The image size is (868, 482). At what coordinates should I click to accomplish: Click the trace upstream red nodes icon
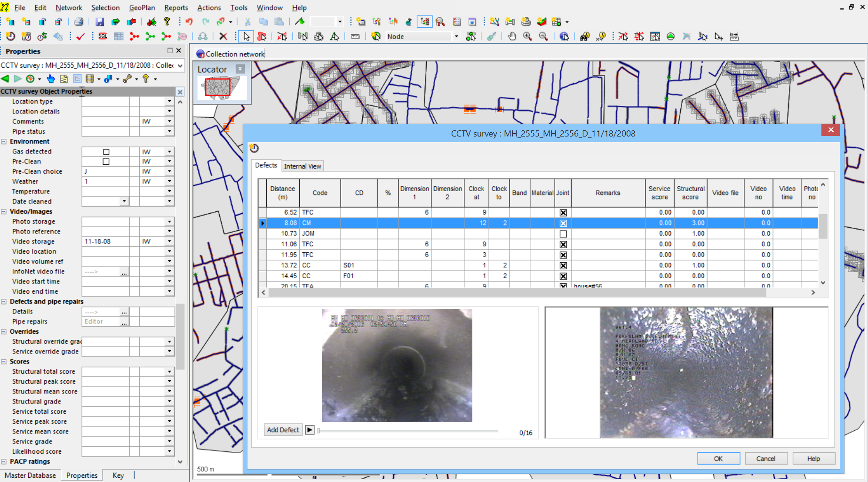135,36
